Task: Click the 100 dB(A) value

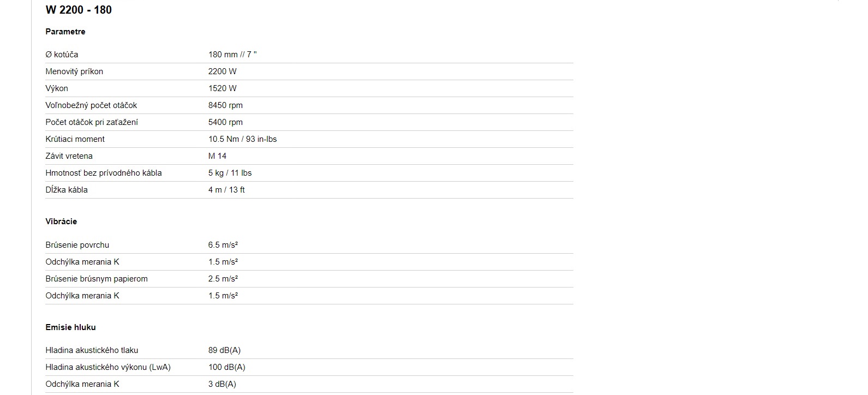Action: tap(227, 367)
